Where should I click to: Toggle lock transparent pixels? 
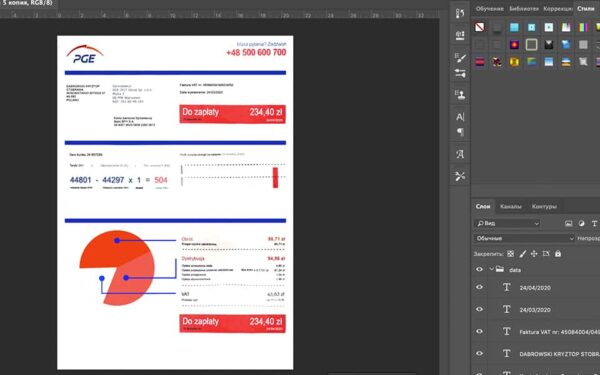coord(510,254)
